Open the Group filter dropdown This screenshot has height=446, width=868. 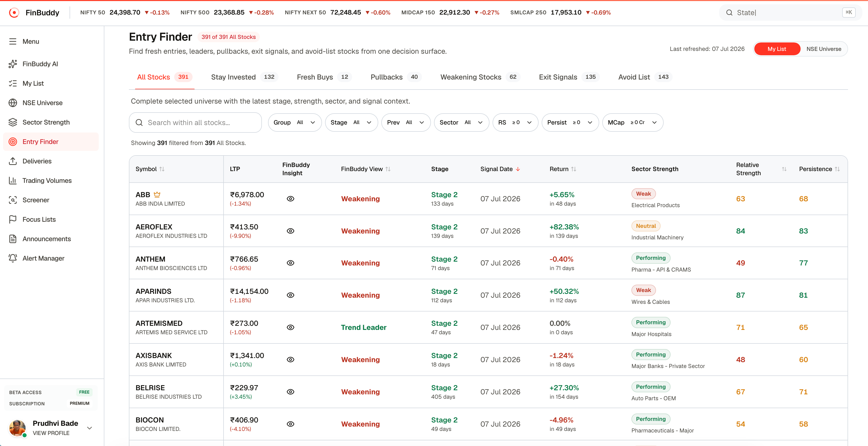coord(295,122)
